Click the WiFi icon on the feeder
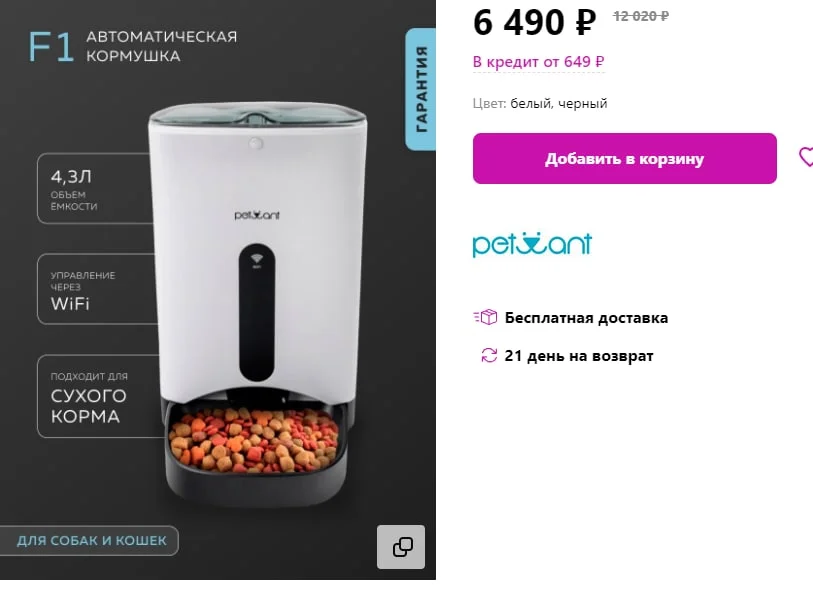813x595 pixels. pos(257,259)
